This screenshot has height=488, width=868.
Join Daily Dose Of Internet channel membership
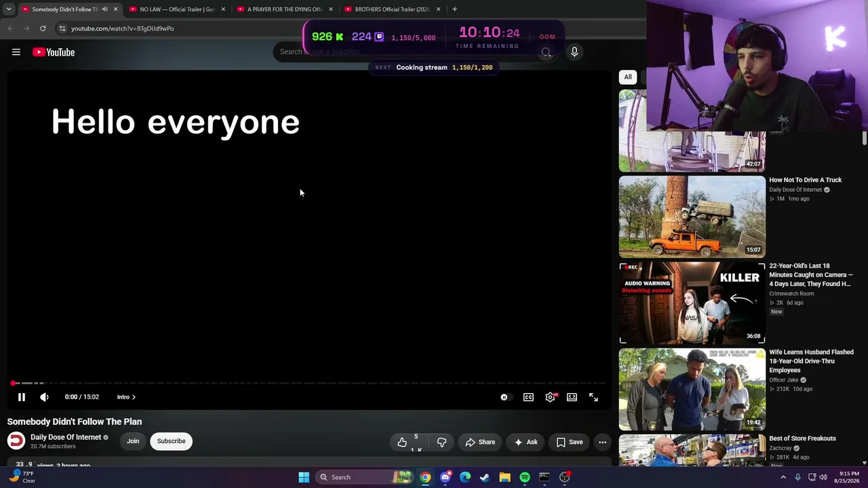(x=133, y=441)
